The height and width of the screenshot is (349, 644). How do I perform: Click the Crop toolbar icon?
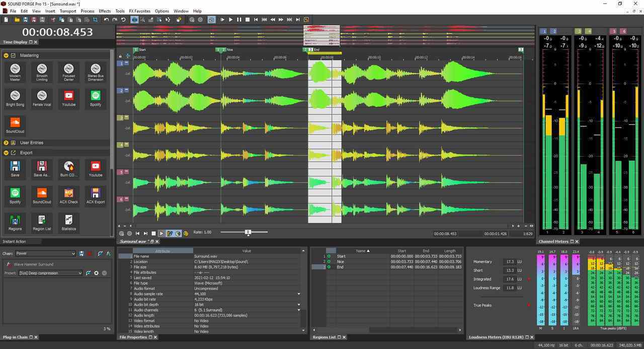point(95,20)
